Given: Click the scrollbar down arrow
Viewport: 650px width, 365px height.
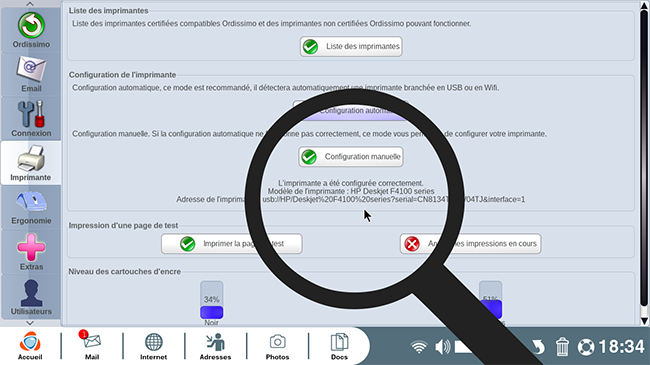Looking at the screenshot, I should point(644,321).
